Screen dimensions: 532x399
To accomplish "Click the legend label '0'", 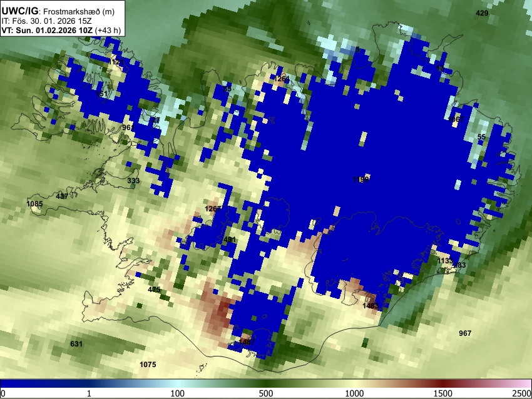I will tap(3, 393).
